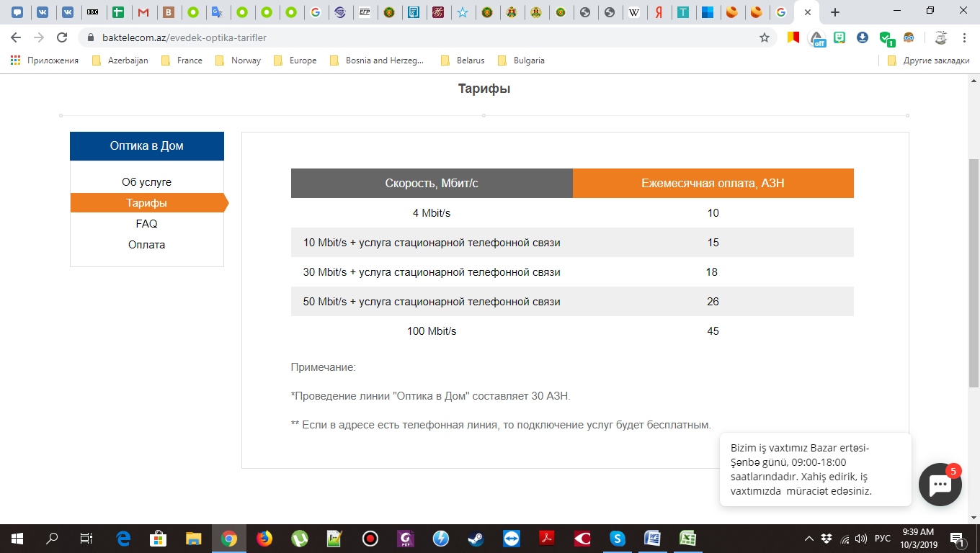The width and height of the screenshot is (980, 553).
Task: Open the Norway bookmarks folder
Action: click(x=238, y=60)
